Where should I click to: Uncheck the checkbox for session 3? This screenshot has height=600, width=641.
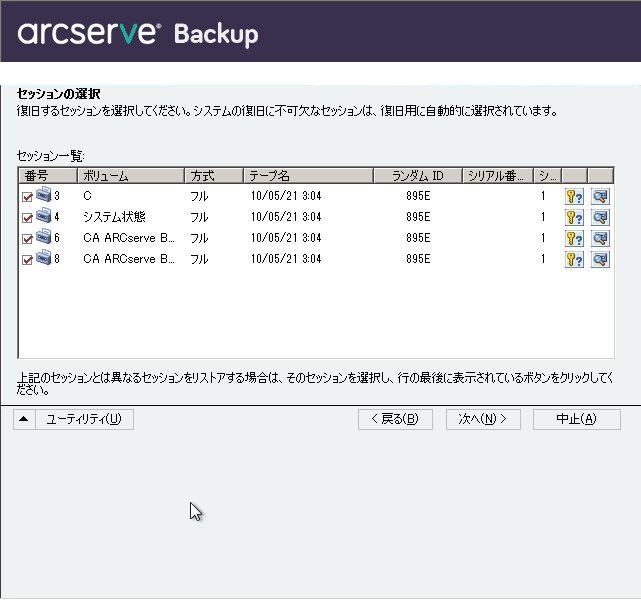(27, 197)
